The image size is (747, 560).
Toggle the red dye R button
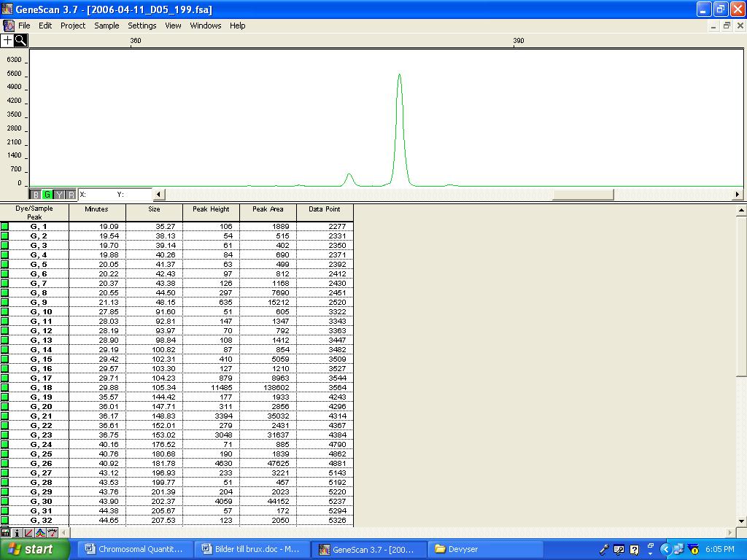71,194
